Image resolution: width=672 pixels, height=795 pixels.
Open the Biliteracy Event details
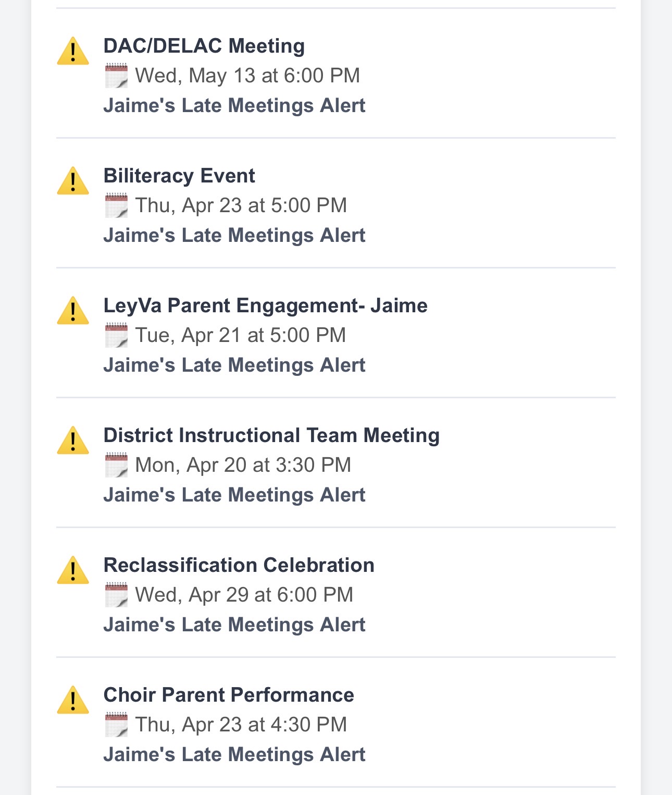coord(179,176)
